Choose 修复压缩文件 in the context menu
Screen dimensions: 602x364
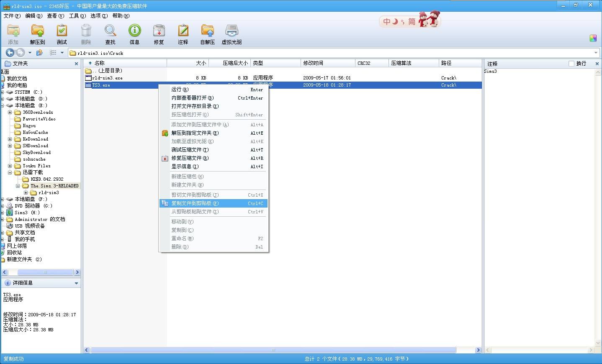coord(214,158)
